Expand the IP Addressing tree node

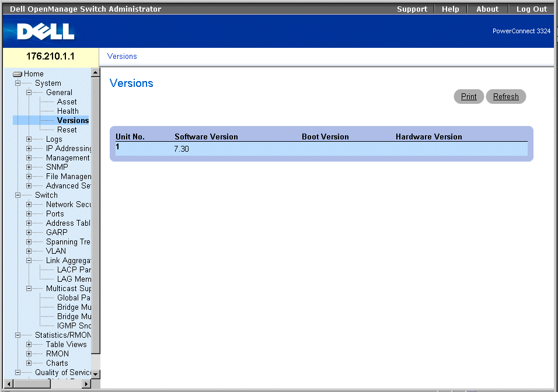click(x=29, y=148)
